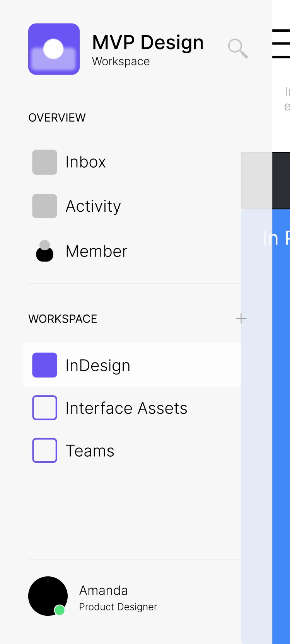Click the Amanda user name

104,590
